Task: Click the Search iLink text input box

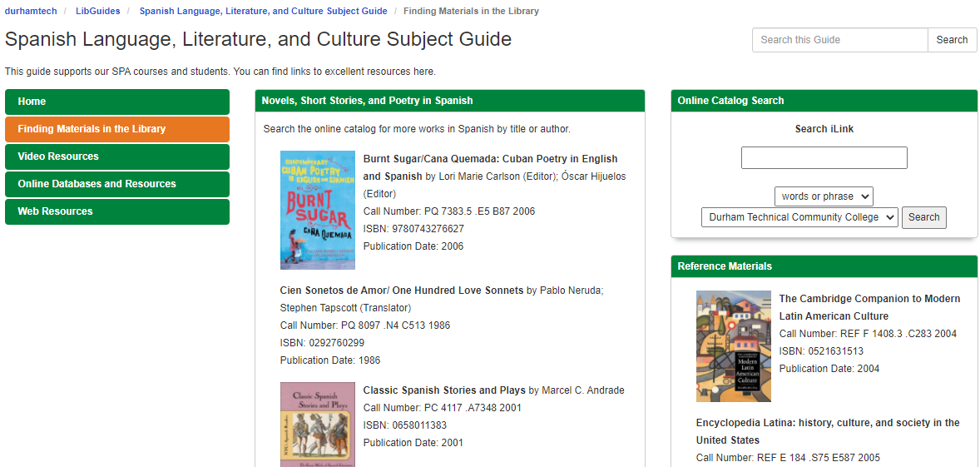Action: (x=824, y=157)
